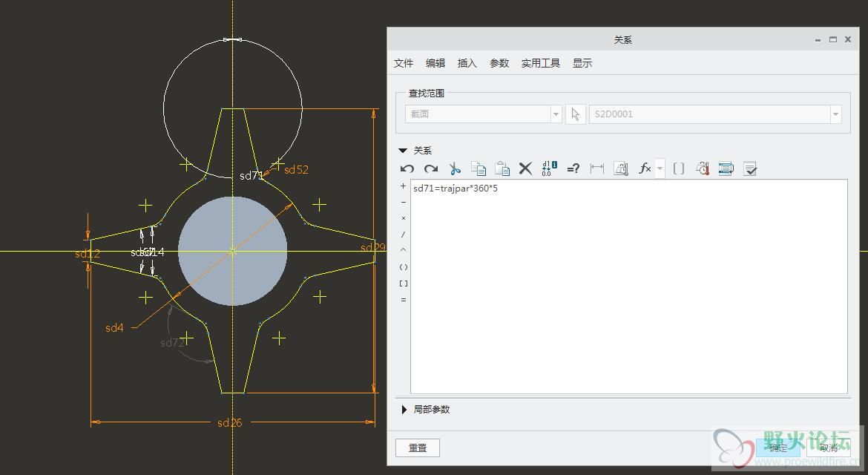Select object from screen arrow icon
Image resolution: width=868 pixels, height=475 pixels.
575,114
